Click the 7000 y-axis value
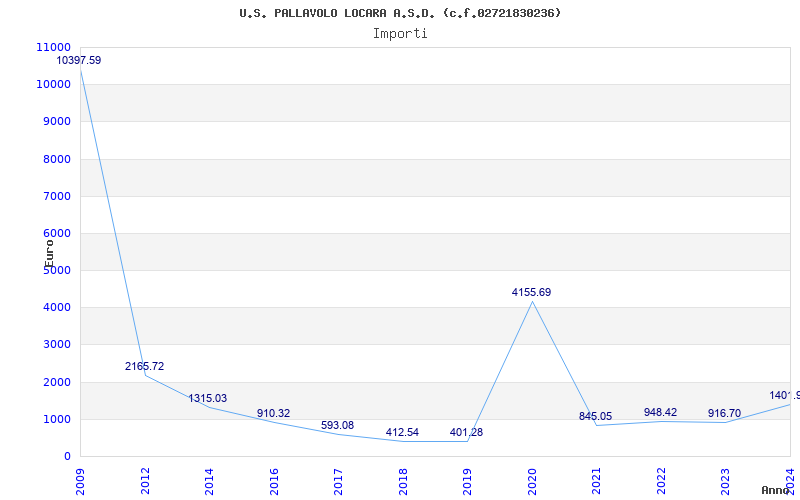 [56, 196]
